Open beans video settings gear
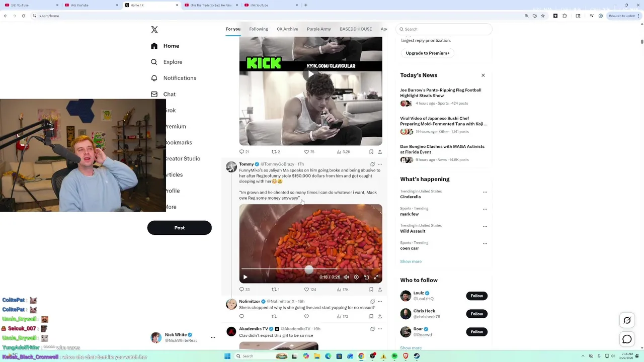 [x=356, y=277]
